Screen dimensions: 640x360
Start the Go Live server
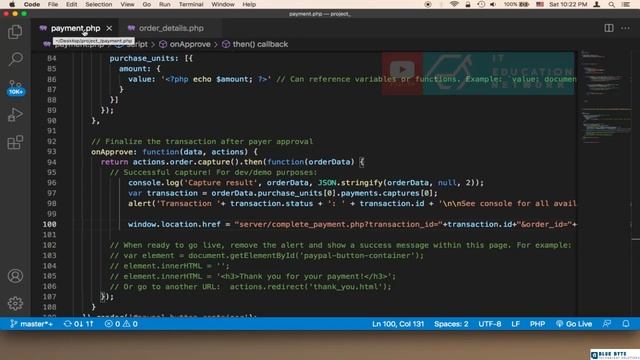pyautogui.click(x=573, y=324)
